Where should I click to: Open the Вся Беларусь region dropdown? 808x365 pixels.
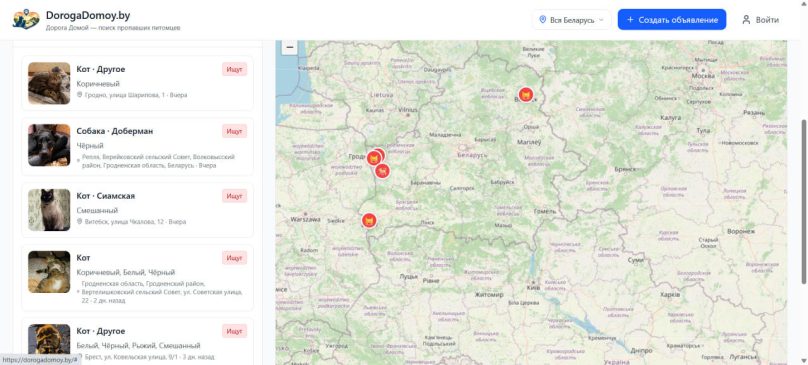click(x=571, y=20)
